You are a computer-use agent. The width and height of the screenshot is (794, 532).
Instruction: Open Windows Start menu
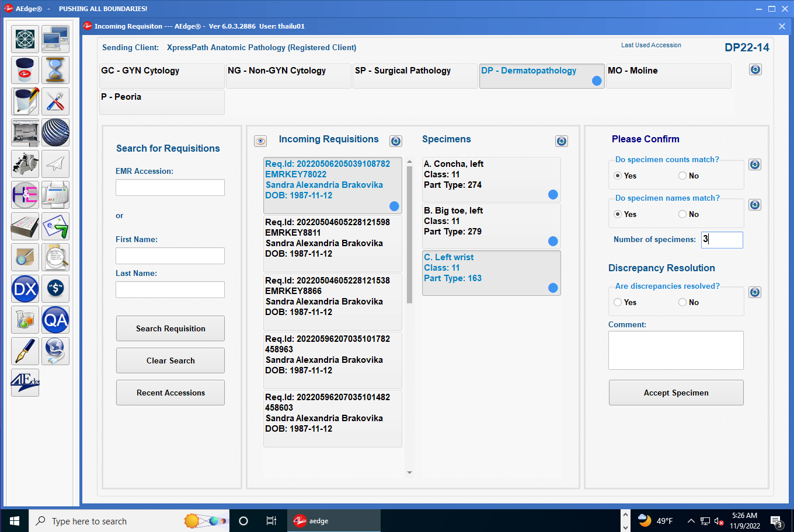pos(14,521)
